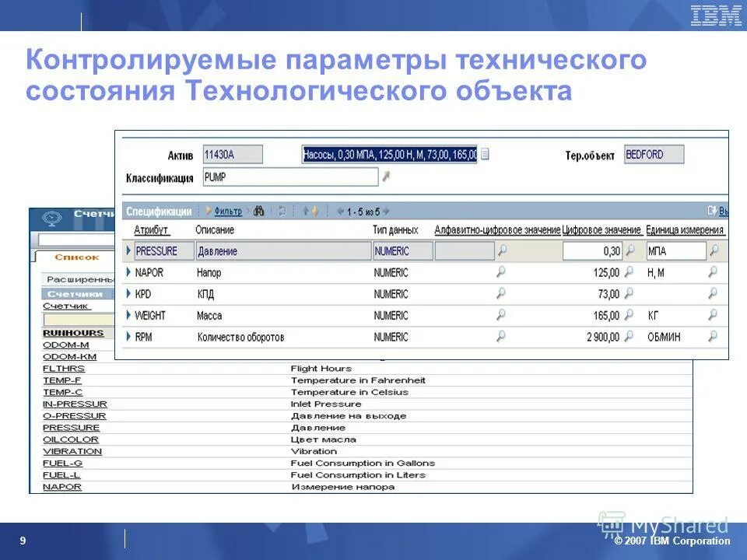The image size is (747, 560).
Task: Click the asset description field starting Насосы
Action: (389, 154)
